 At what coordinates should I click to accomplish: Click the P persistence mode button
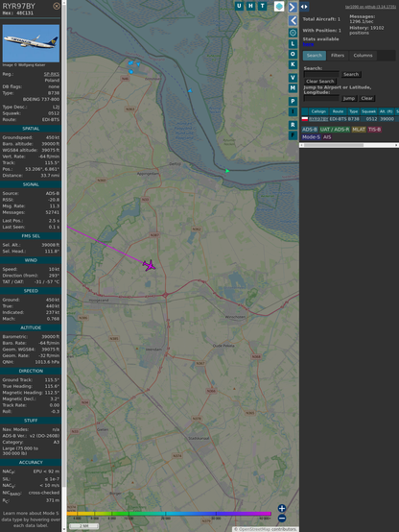pos(293,101)
